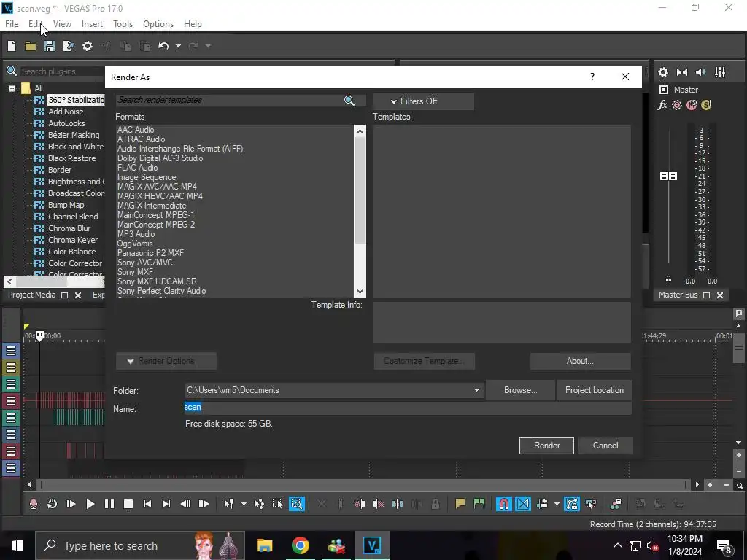
Task: Mute the Master bus
Action: pyautogui.click(x=692, y=105)
